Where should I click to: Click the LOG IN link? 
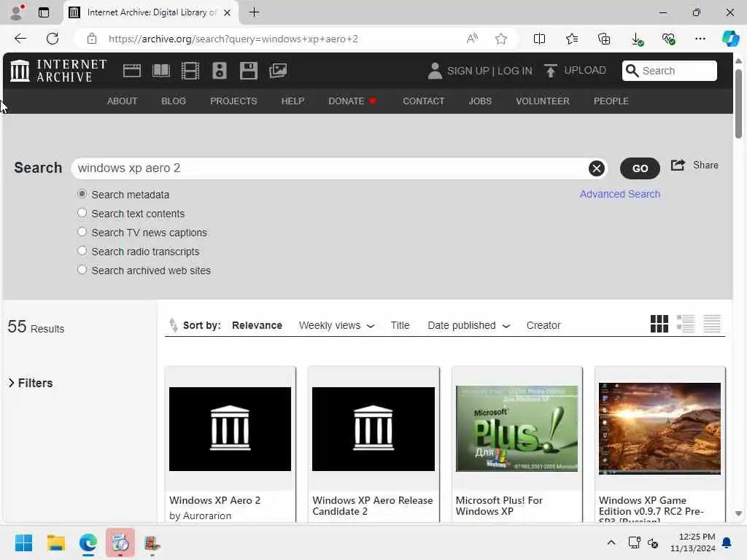pos(514,71)
